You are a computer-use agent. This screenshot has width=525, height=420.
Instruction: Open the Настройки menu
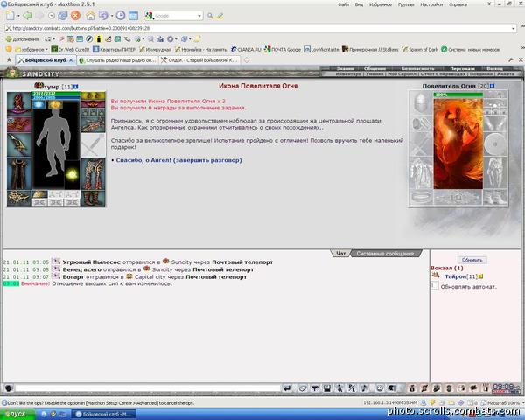431,4
